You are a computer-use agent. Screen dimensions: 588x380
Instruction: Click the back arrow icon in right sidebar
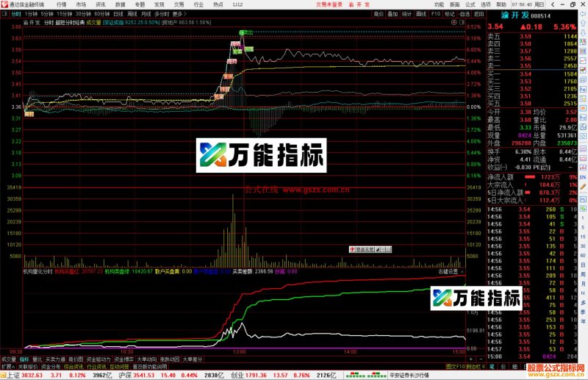(583, 14)
